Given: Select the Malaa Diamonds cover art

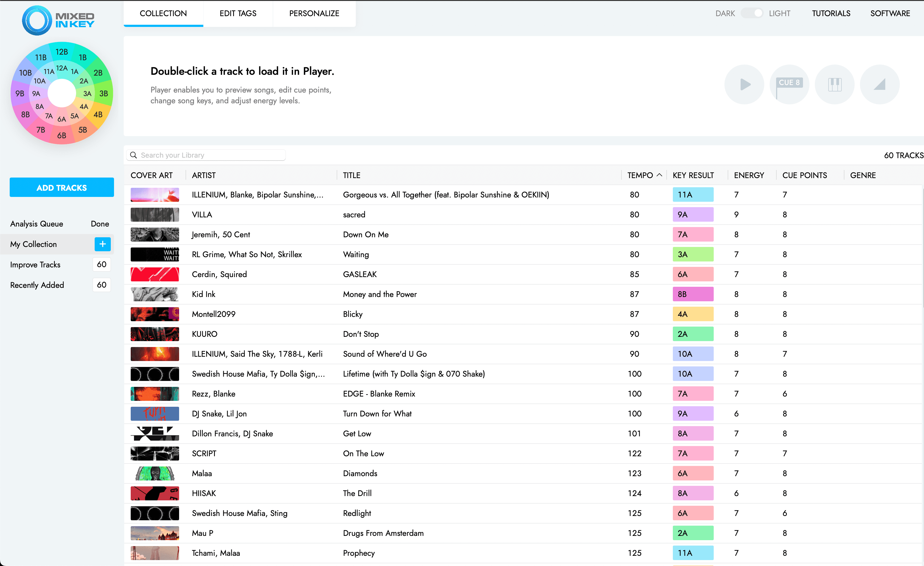Looking at the screenshot, I should point(155,473).
